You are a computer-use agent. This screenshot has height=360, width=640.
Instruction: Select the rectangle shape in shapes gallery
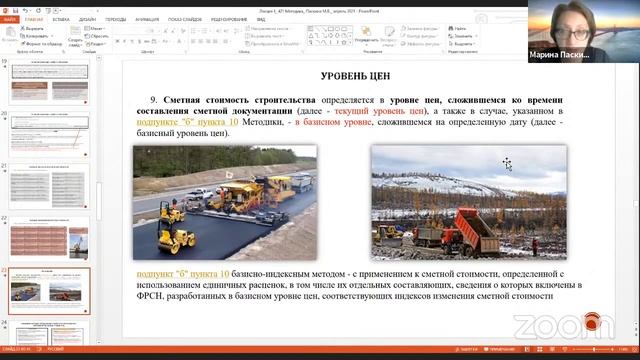pyautogui.click(x=331, y=29)
